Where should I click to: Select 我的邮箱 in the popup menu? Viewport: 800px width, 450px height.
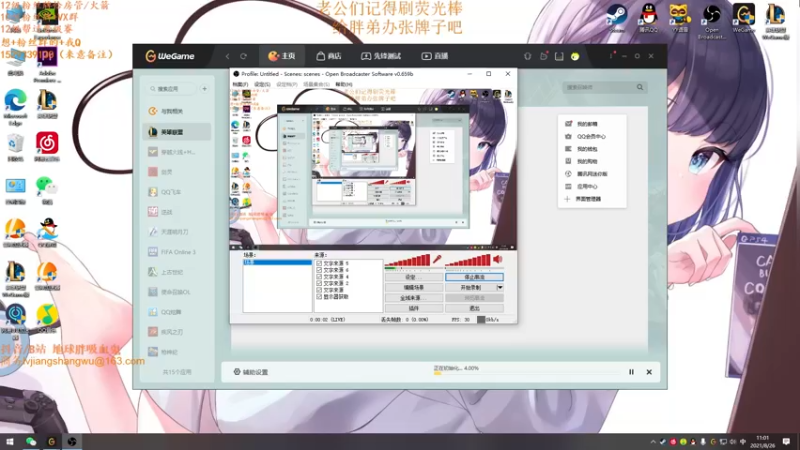(587, 124)
